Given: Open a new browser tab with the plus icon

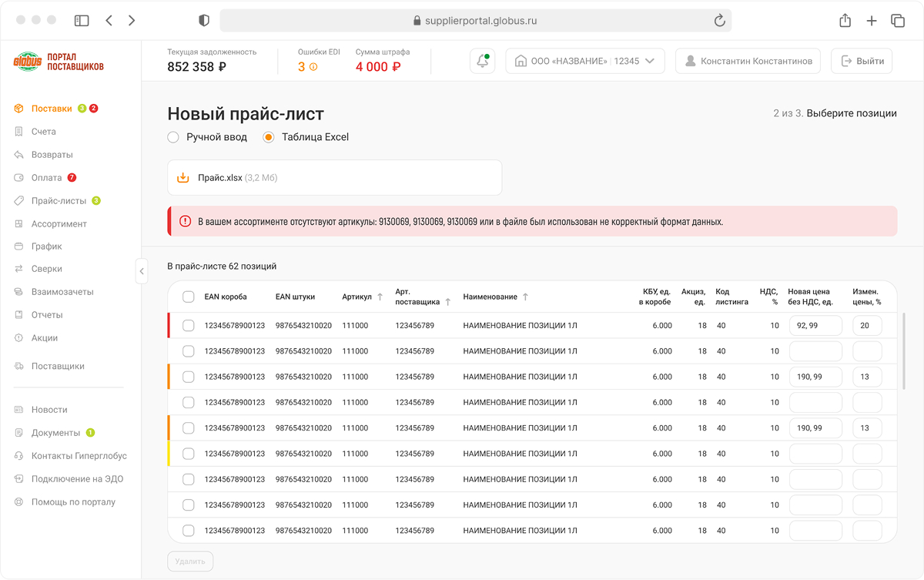Looking at the screenshot, I should point(872,21).
